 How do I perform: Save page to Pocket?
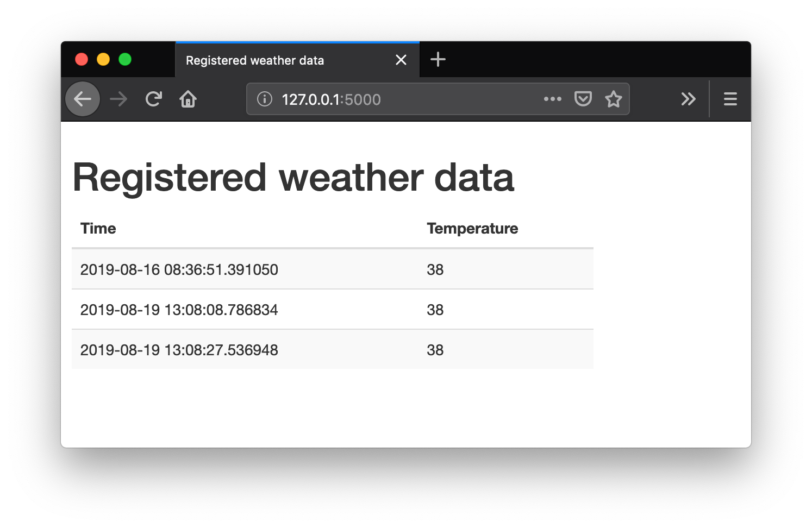click(x=583, y=99)
